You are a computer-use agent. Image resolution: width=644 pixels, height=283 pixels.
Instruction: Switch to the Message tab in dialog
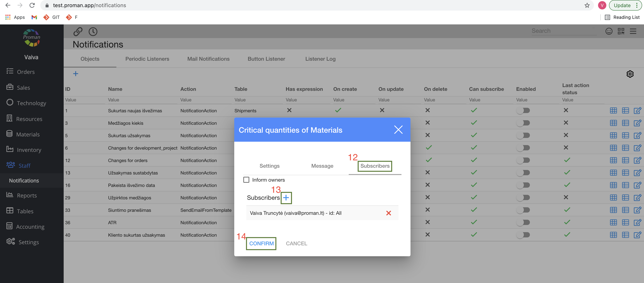tap(322, 166)
